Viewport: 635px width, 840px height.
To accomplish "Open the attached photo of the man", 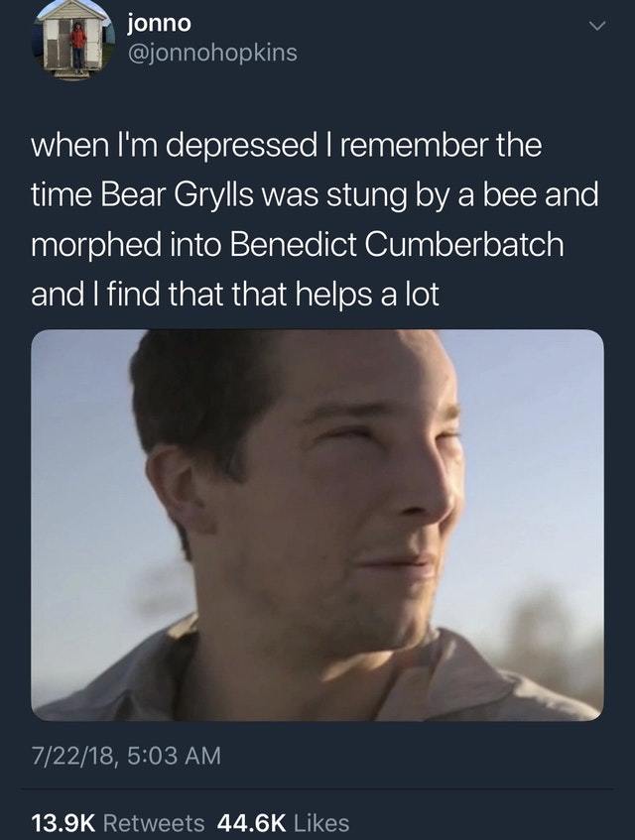I will [317, 525].
